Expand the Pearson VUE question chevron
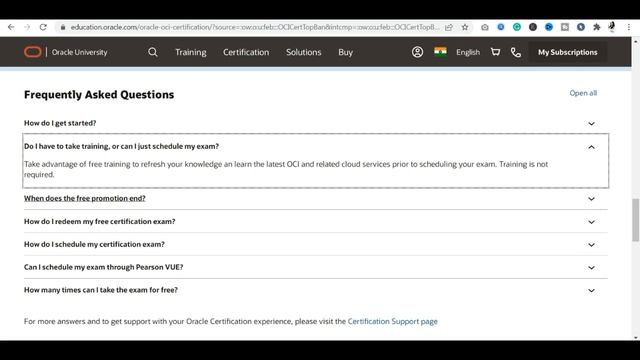 click(591, 268)
